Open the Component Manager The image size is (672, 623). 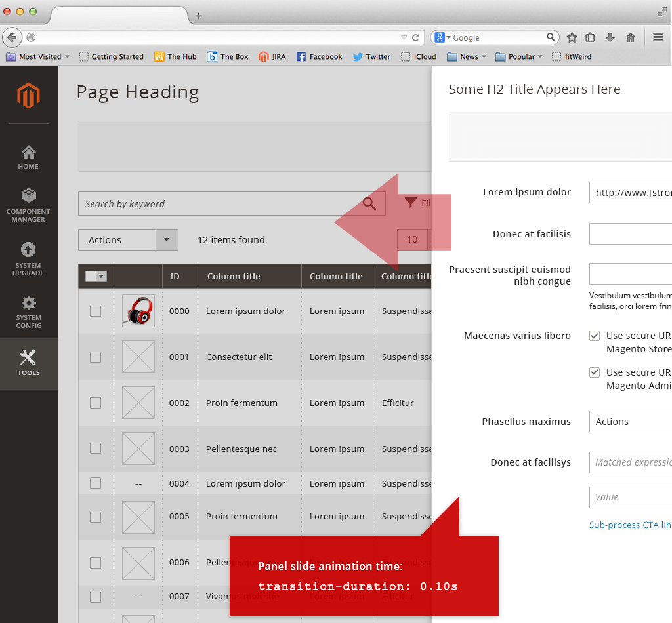[28, 205]
